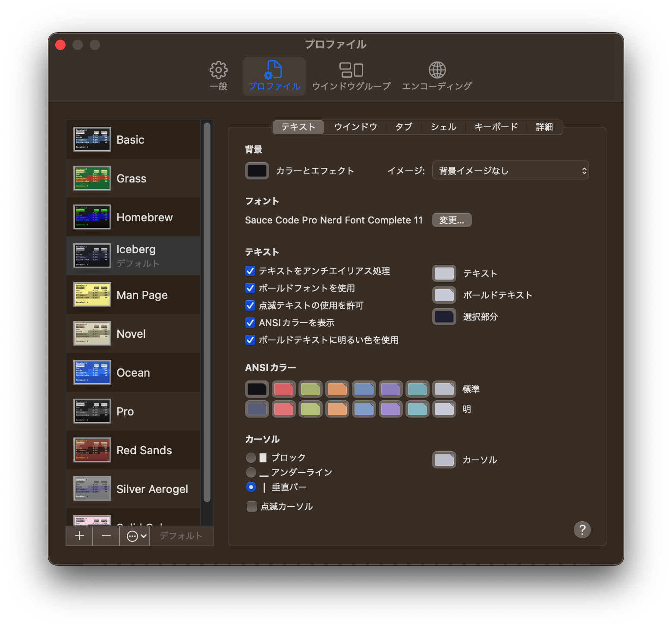Pick the 明 bright black swatch
This screenshot has width=672, height=629.
click(x=257, y=409)
